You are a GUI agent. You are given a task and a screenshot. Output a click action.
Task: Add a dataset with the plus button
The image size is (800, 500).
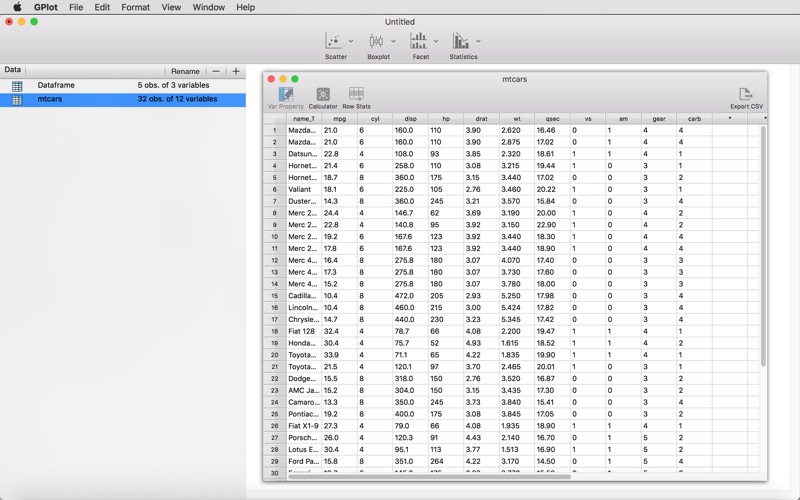click(x=236, y=71)
